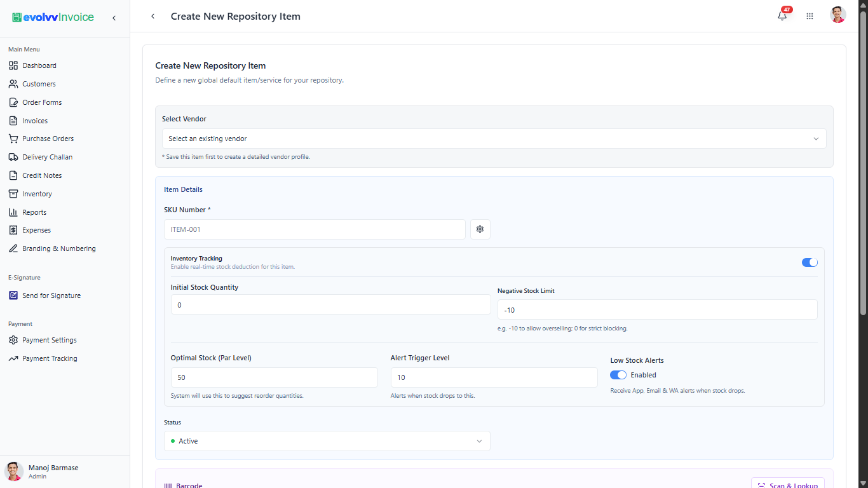Click the Customers people icon
Image resolution: width=868 pixels, height=488 pixels.
[13, 84]
